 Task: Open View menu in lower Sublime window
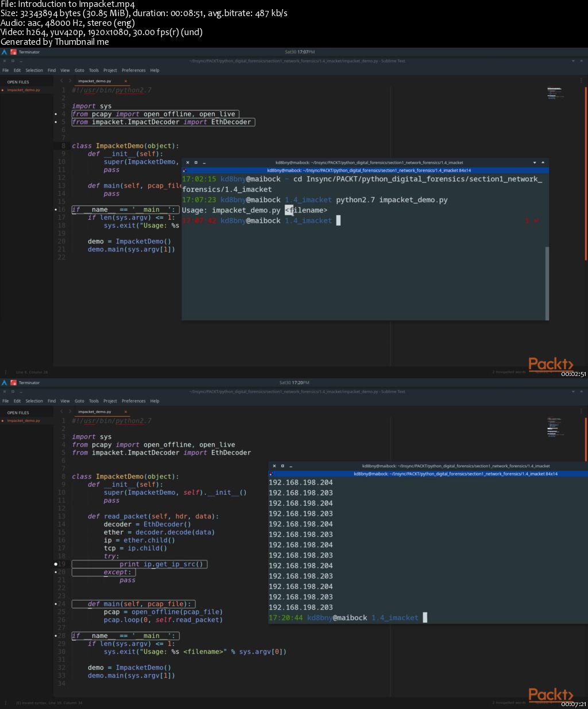coord(65,401)
